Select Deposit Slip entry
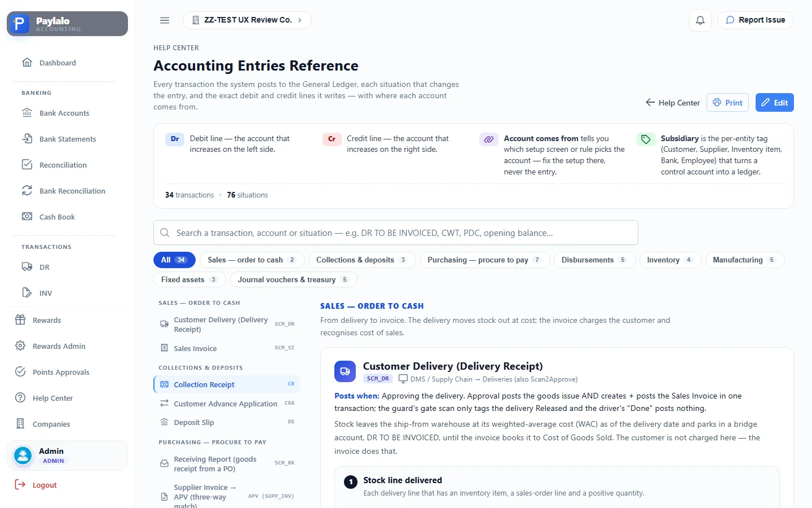The height and width of the screenshot is (508, 812). point(227,422)
